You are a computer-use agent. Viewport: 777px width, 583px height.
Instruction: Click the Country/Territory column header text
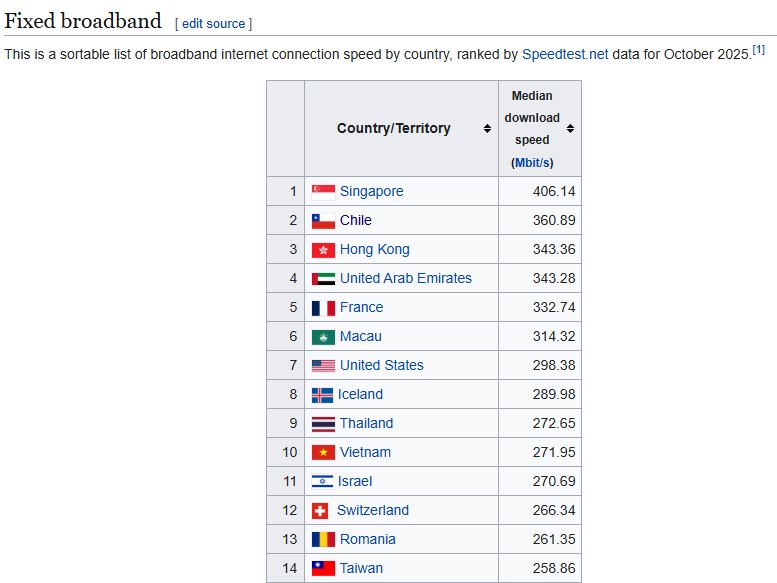point(393,128)
